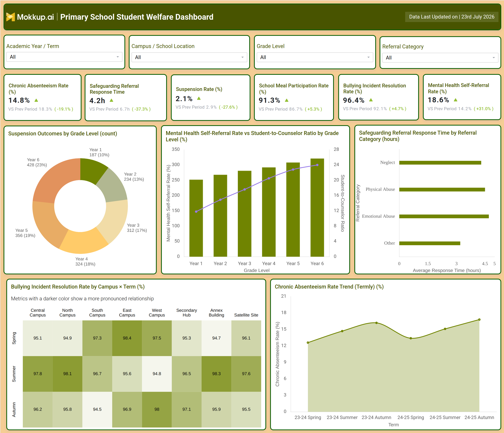Click the Year 3 counselor ratio line point
Viewport: 504px width, 433px height.
point(245,189)
